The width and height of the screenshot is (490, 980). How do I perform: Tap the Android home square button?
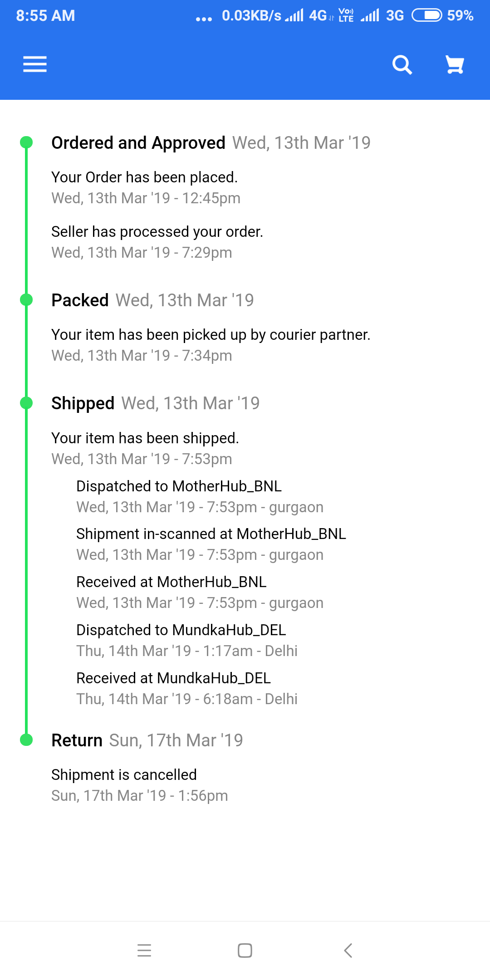[x=245, y=951]
